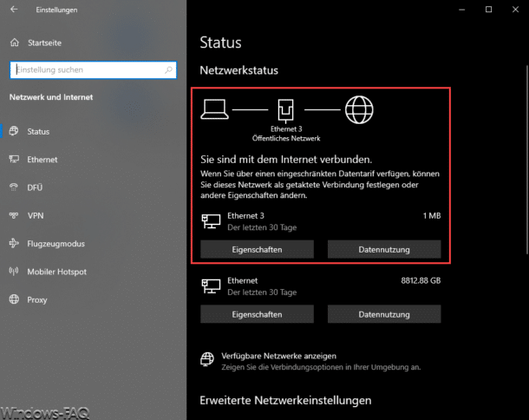
Task: Click Erweiterte Netzwerkeinstellungen heading
Action: [x=285, y=400]
